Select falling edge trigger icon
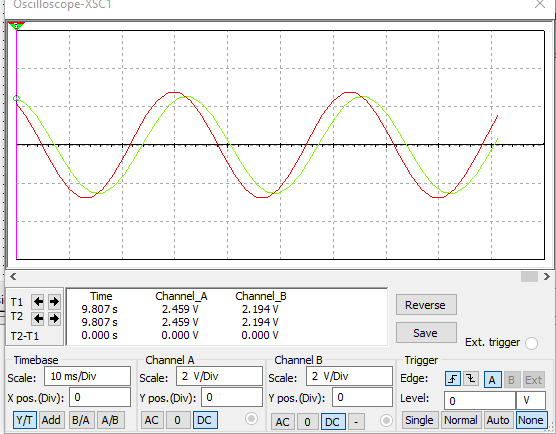The image size is (556, 434). 471,379
